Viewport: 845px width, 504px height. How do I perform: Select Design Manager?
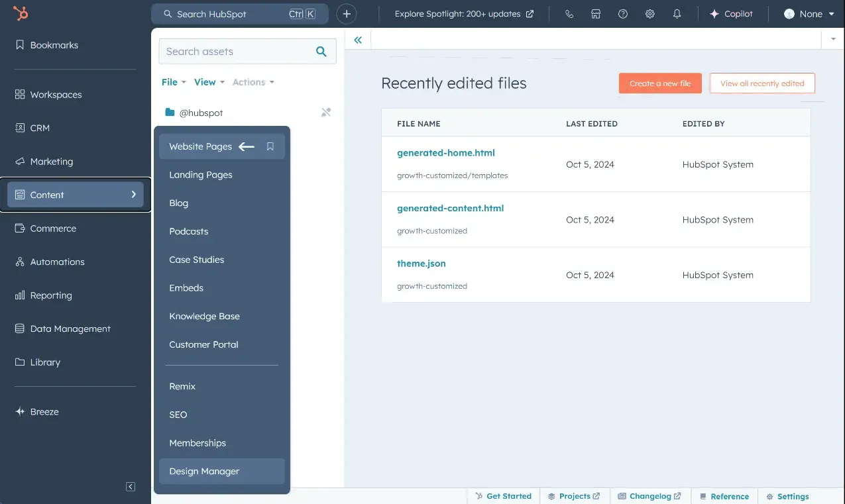pyautogui.click(x=222, y=472)
